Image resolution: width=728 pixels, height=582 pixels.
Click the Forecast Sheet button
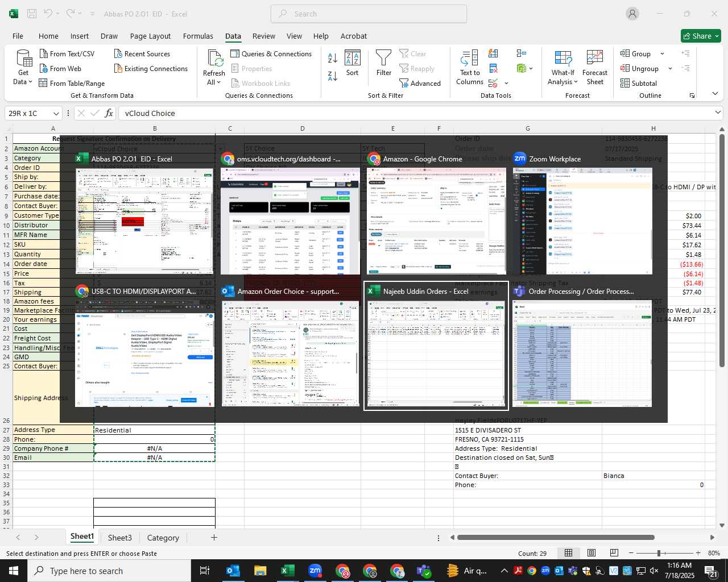pyautogui.click(x=595, y=67)
